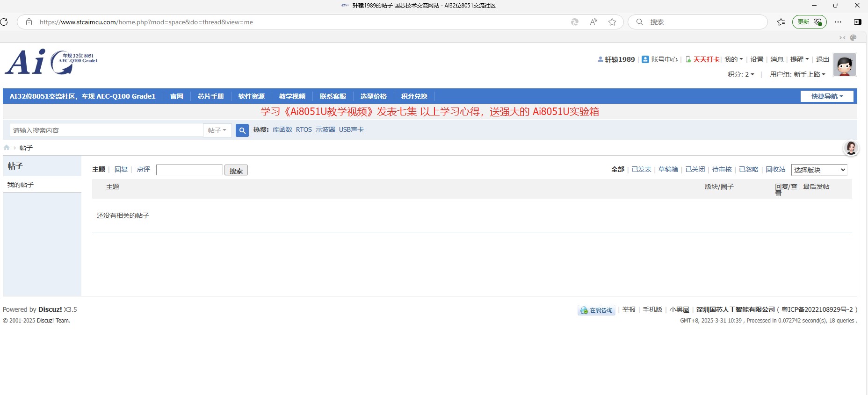Select 草稿箱 filter
This screenshot has height=395, width=868.
668,169
